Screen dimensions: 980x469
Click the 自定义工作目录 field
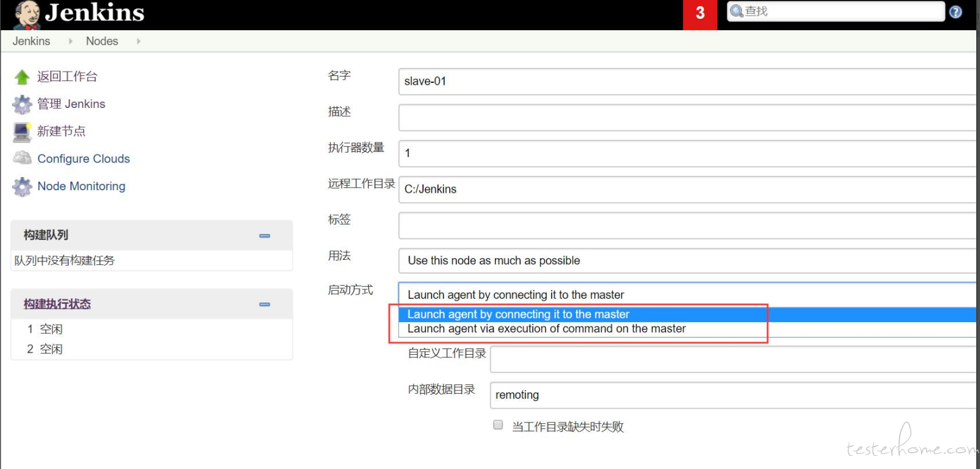pyautogui.click(x=734, y=359)
